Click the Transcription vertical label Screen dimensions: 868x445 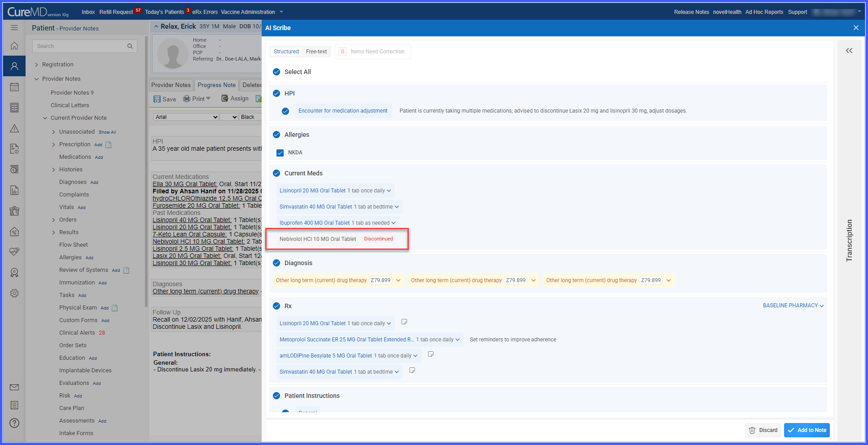[849, 240]
